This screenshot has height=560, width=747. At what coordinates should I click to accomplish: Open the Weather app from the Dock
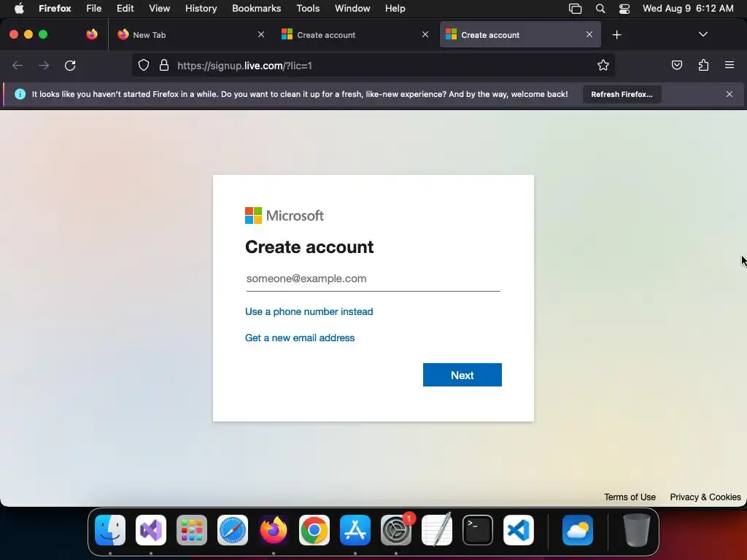pyautogui.click(x=578, y=530)
